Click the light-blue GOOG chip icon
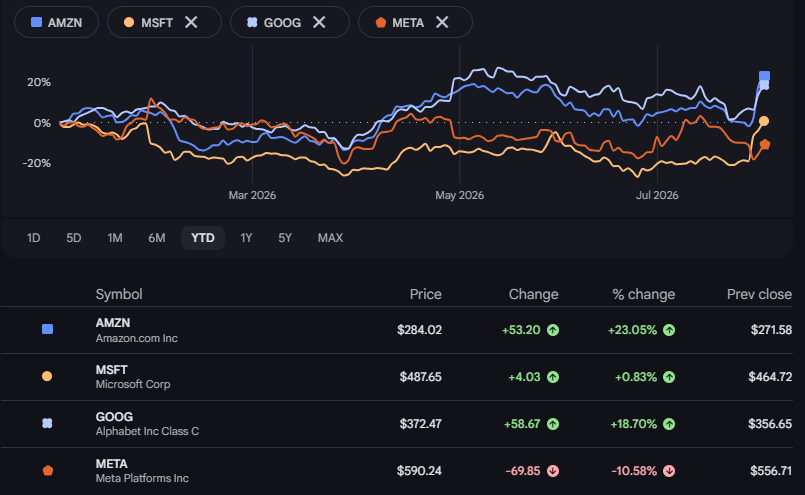 click(x=252, y=22)
